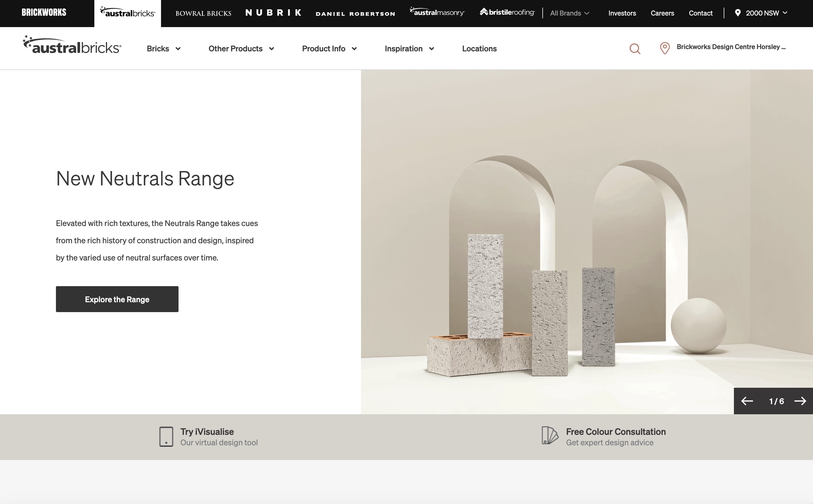
Task: Click the Bristile Roofing brand logo
Action: tap(507, 13)
